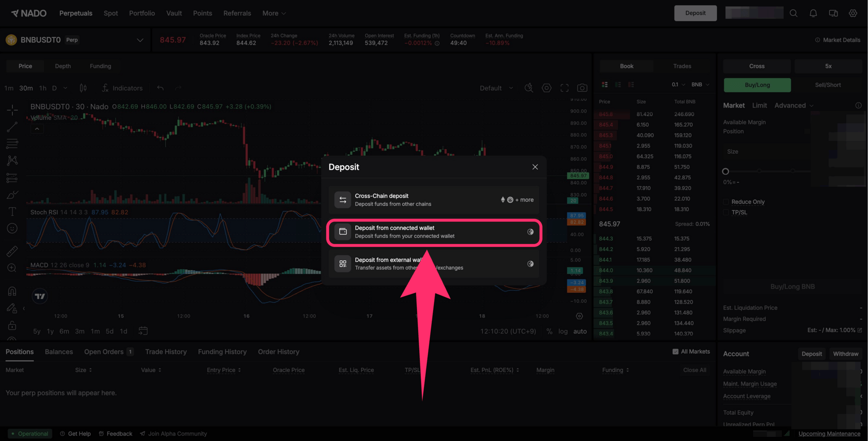Viewport: 868px width, 441px height.
Task: Open the Points page
Action: 203,13
